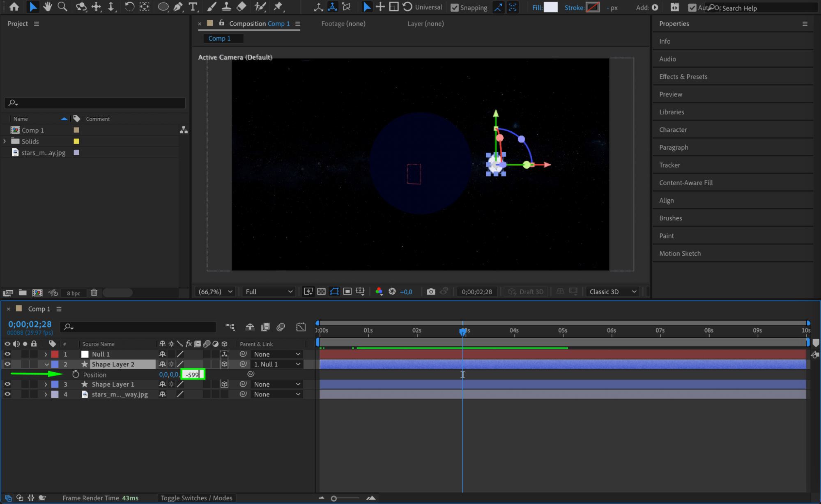Select the Clone Stamp tool
821x504 pixels.
point(226,7)
